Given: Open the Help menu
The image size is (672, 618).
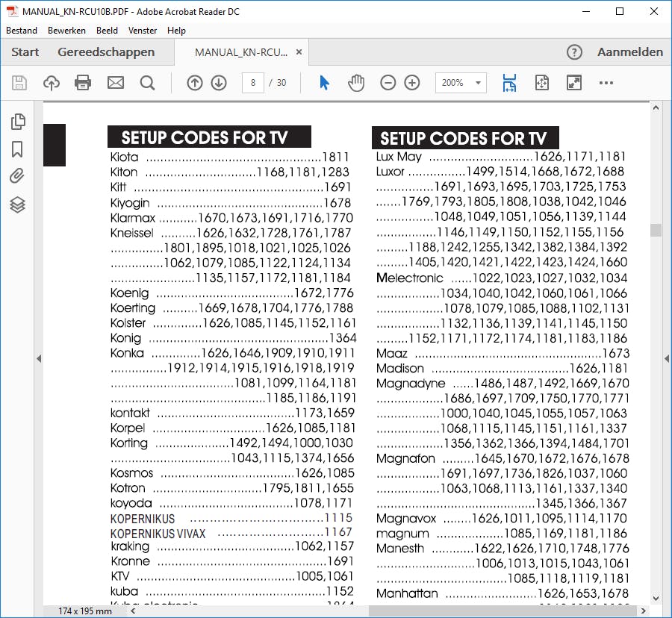Looking at the screenshot, I should 176,31.
